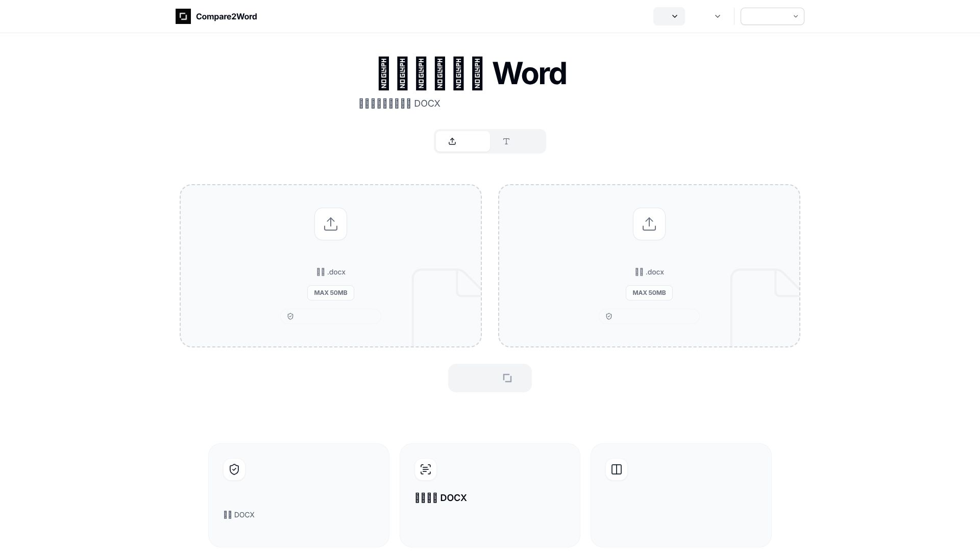Image resolution: width=980 pixels, height=551 pixels.
Task: Click the right upload arrow icon
Action: tap(649, 224)
